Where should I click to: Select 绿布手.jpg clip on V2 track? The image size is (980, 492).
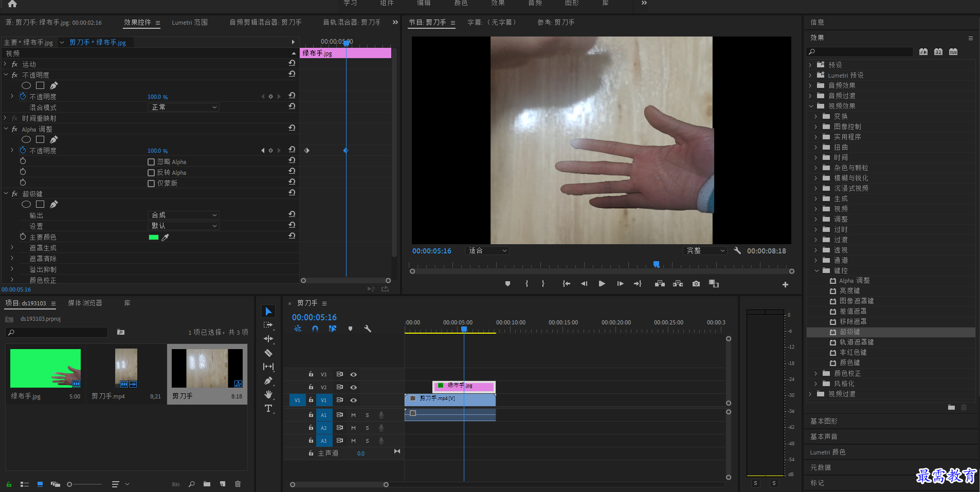click(464, 386)
